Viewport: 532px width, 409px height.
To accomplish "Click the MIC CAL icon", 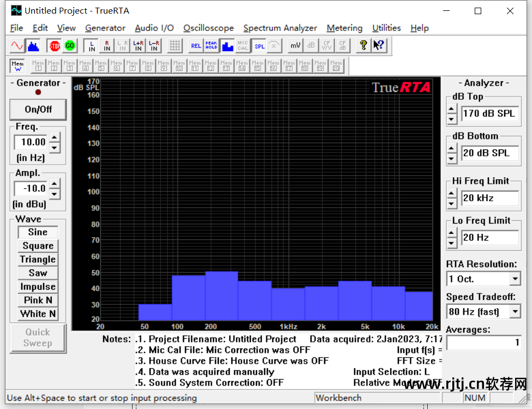I will coord(243,45).
